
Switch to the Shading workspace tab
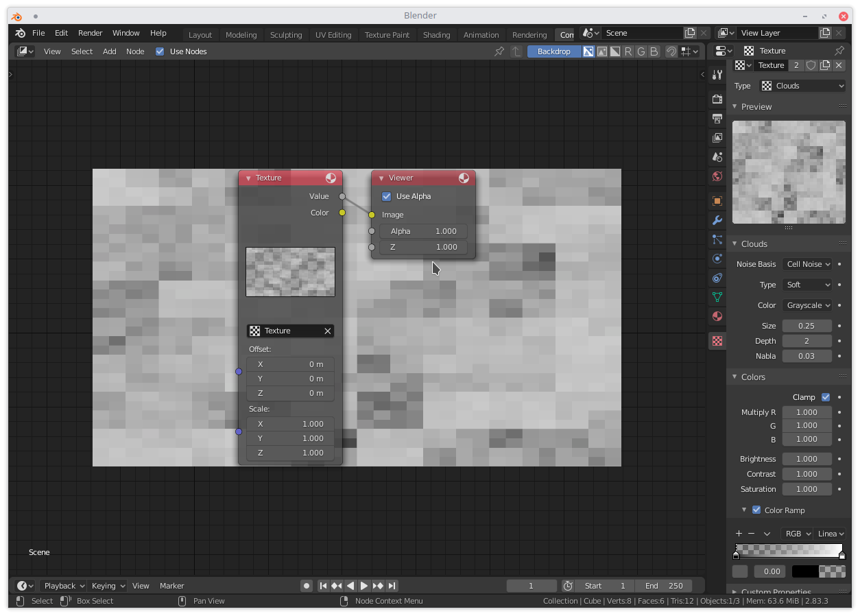437,35
